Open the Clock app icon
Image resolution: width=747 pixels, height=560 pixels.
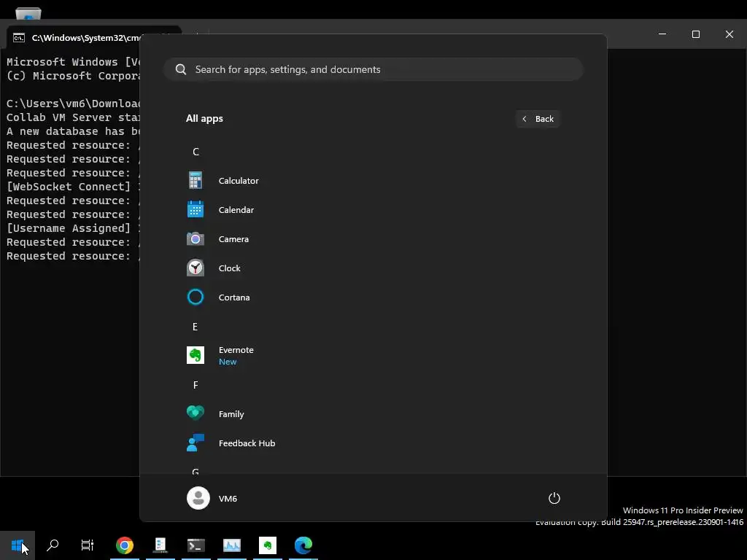point(196,268)
